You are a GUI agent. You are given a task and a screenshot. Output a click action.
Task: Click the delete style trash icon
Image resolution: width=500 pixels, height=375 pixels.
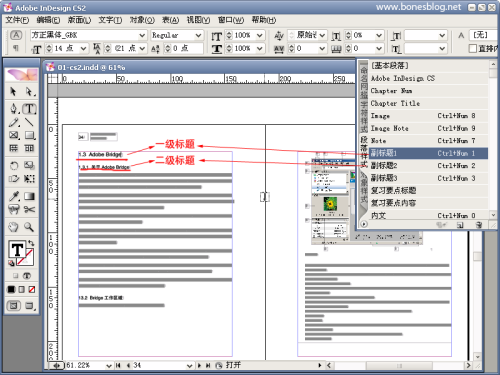(479, 225)
